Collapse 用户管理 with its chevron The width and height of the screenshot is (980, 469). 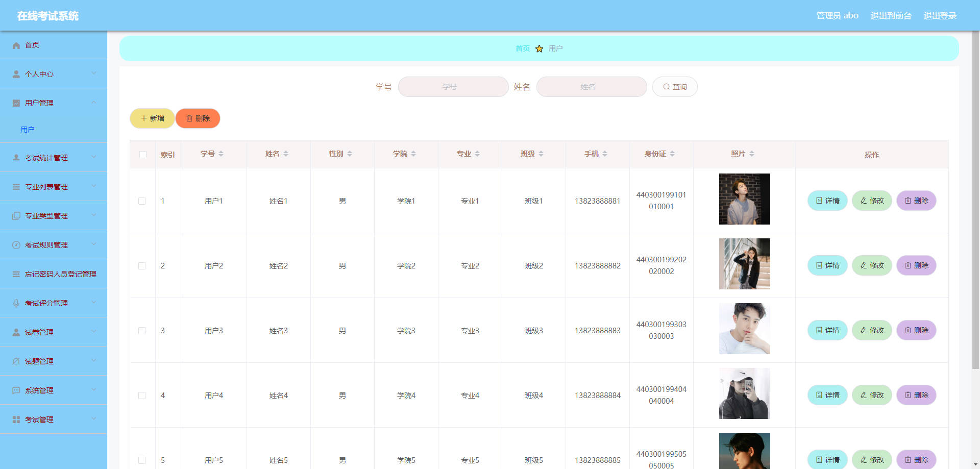pyautogui.click(x=94, y=103)
